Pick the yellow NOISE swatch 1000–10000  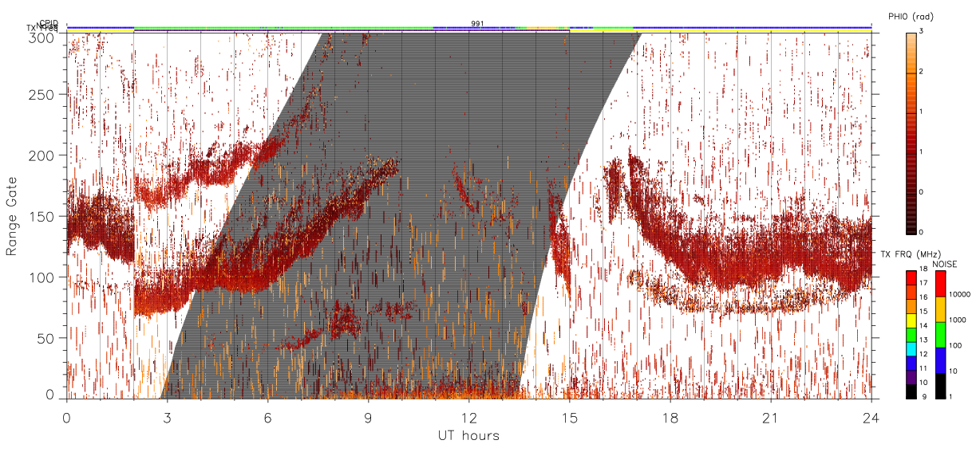click(941, 309)
